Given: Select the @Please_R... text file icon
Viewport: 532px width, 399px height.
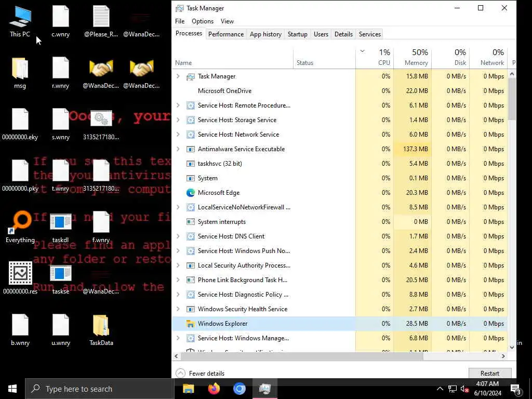Looking at the screenshot, I should tap(101, 21).
